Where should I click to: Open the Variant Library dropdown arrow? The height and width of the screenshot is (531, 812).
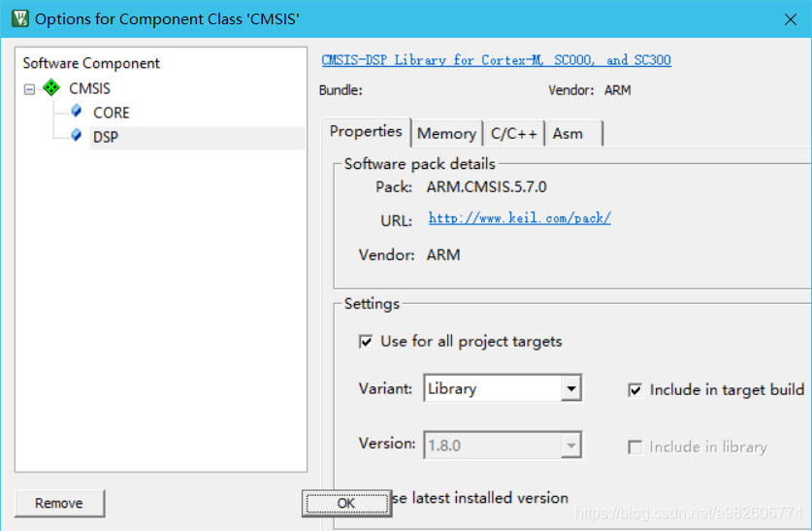(571, 388)
